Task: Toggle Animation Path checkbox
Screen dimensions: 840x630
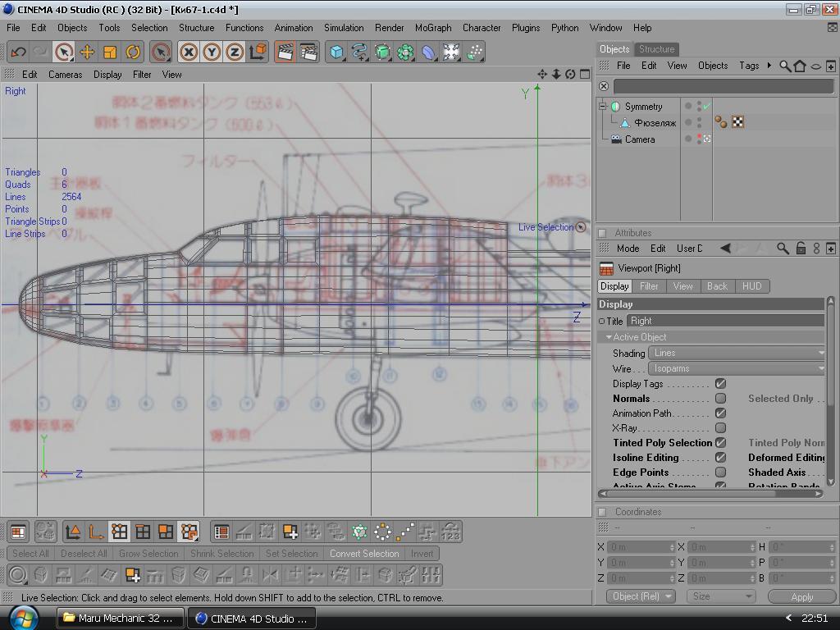Action: [x=720, y=413]
